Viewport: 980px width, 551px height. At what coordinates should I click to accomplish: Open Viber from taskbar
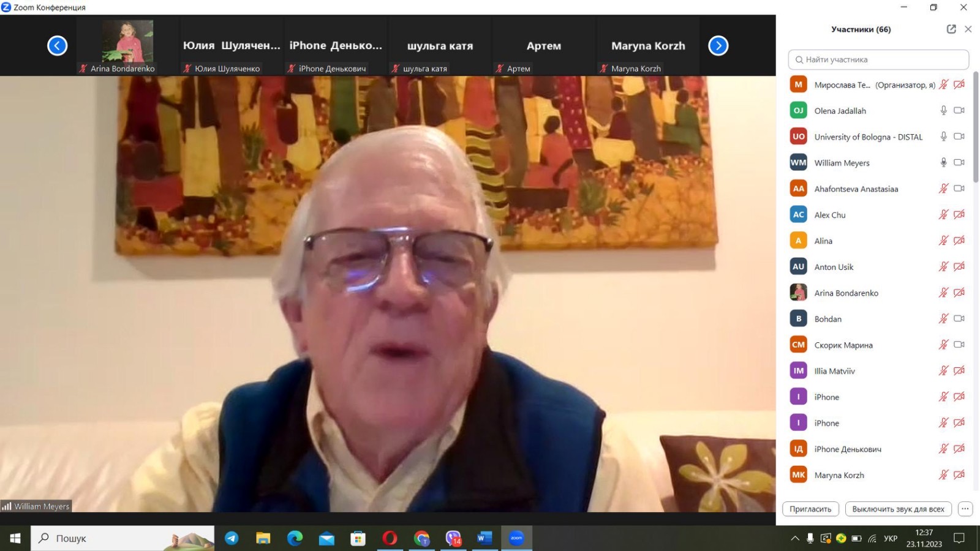pos(453,538)
